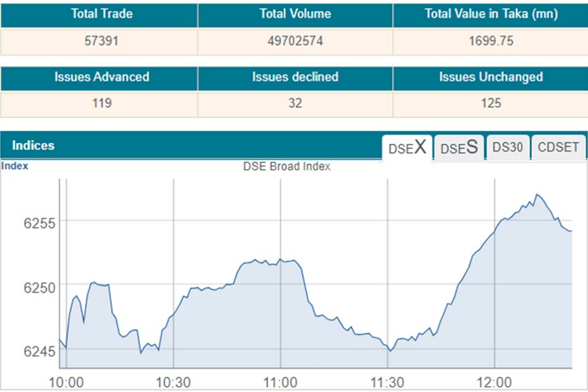The height and width of the screenshot is (392, 588).
Task: Click the DSE Broad Index chart title
Action: click(x=287, y=167)
